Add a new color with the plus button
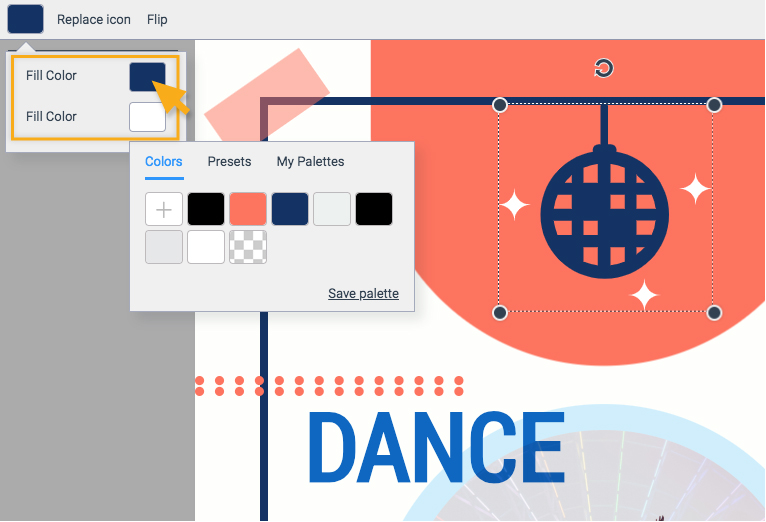Image resolution: width=766 pixels, height=522 pixels. tap(164, 209)
